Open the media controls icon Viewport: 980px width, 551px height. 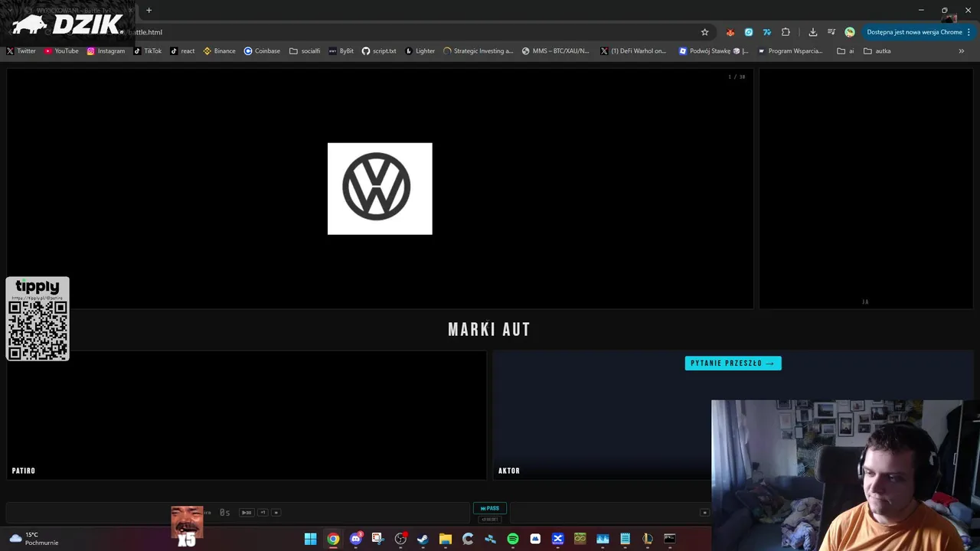pyautogui.click(x=831, y=32)
